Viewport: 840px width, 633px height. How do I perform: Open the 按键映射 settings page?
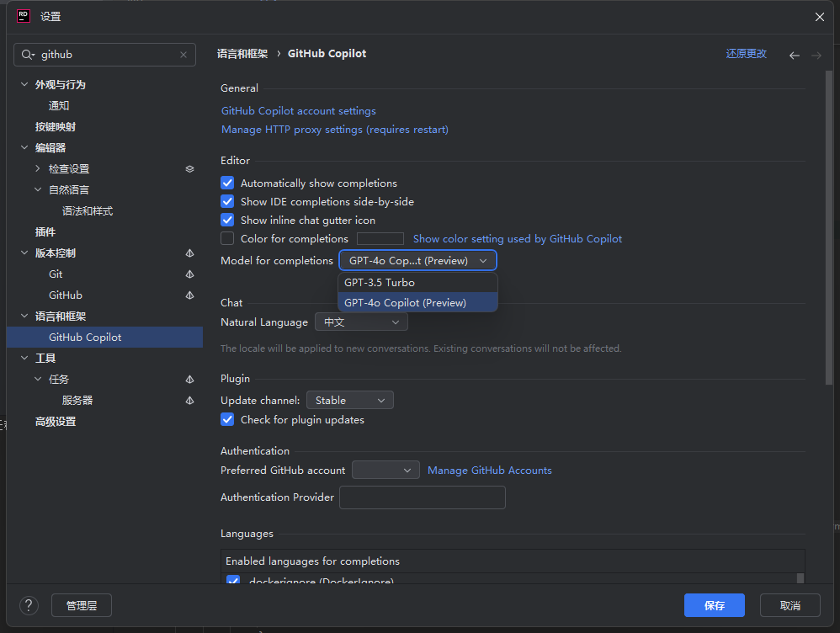point(56,127)
